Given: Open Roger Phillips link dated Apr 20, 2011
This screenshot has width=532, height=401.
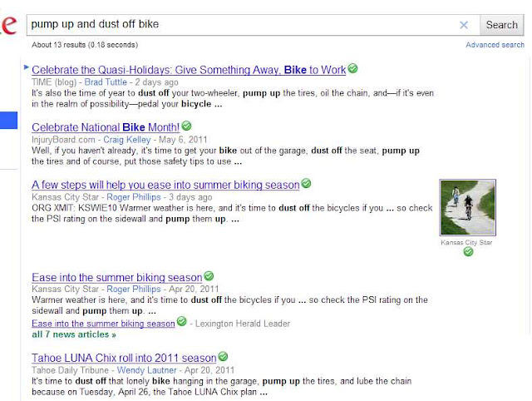Looking at the screenshot, I should point(134,289).
